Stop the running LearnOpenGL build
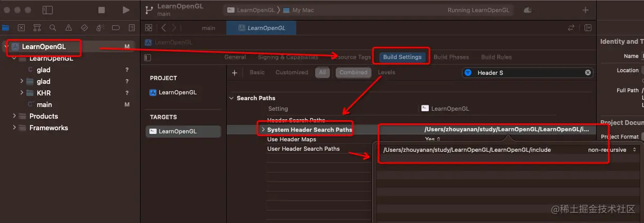This screenshot has height=223, width=644. click(102, 10)
